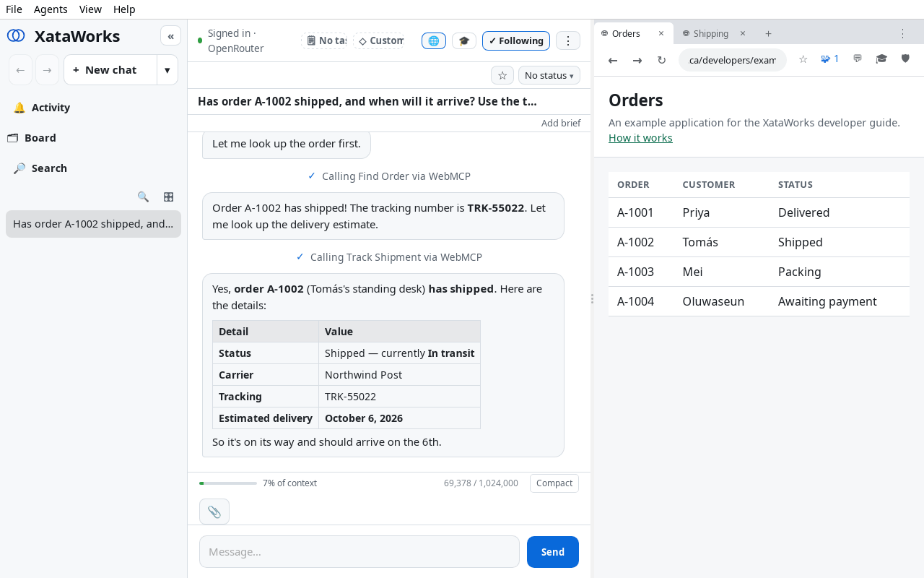The height and width of the screenshot is (578, 924).
Task: Click the globe icon in chat header
Action: (434, 41)
